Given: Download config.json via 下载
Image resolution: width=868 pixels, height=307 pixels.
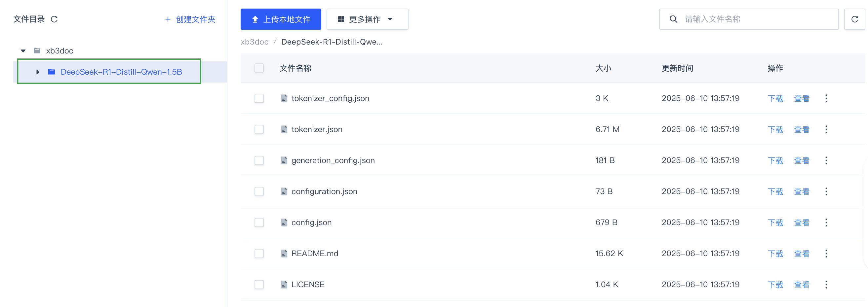Looking at the screenshot, I should tap(775, 222).
